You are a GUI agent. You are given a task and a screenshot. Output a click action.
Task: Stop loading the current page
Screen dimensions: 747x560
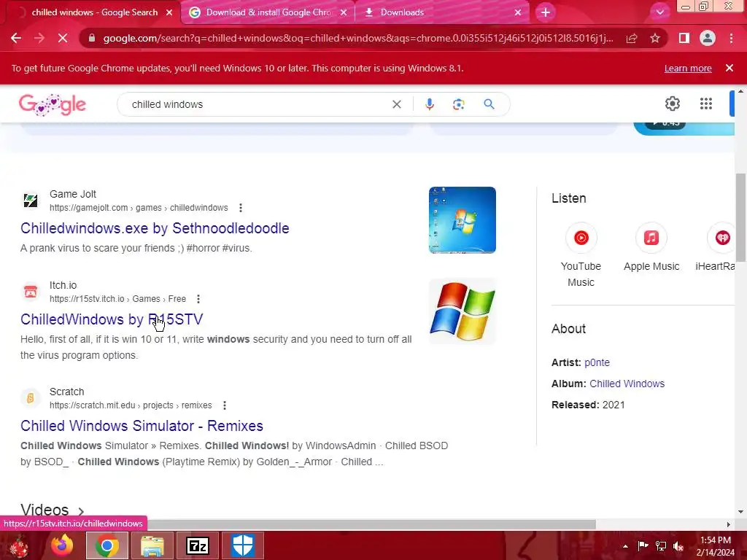point(63,38)
